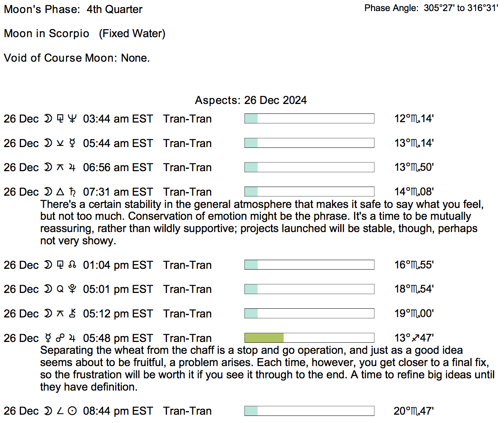
Task: Click the "Moon in Scorpio" text
Action: click(x=47, y=34)
